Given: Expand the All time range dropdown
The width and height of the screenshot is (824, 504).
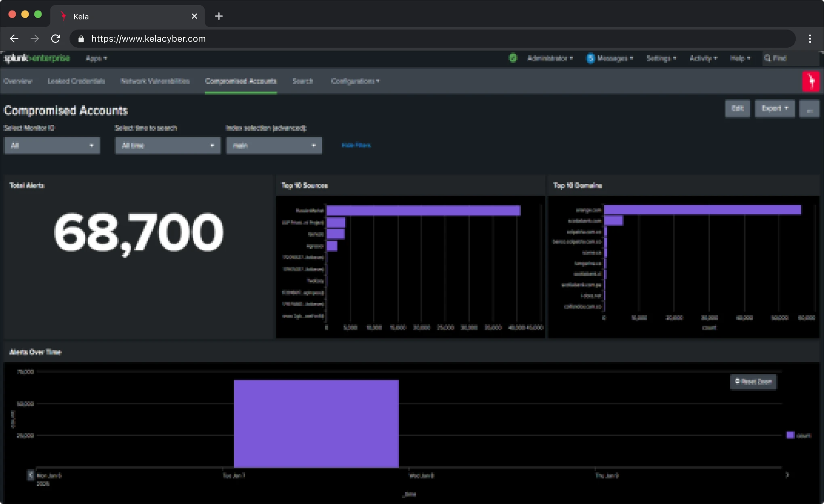Looking at the screenshot, I should pos(168,145).
